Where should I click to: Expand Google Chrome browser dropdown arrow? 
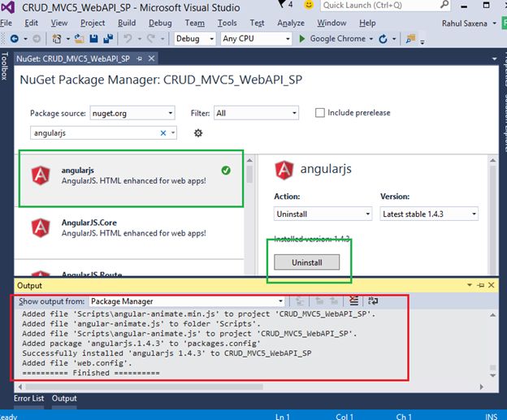coord(371,39)
